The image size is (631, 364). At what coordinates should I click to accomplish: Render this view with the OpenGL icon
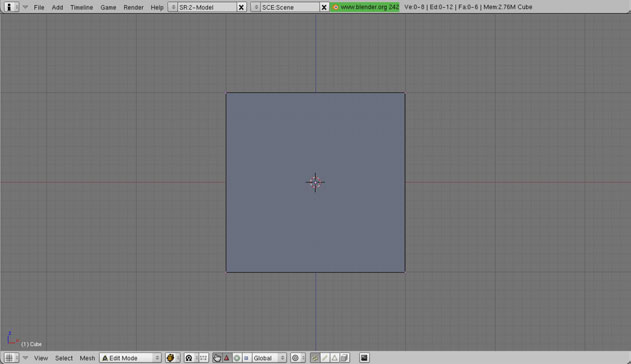(x=364, y=358)
